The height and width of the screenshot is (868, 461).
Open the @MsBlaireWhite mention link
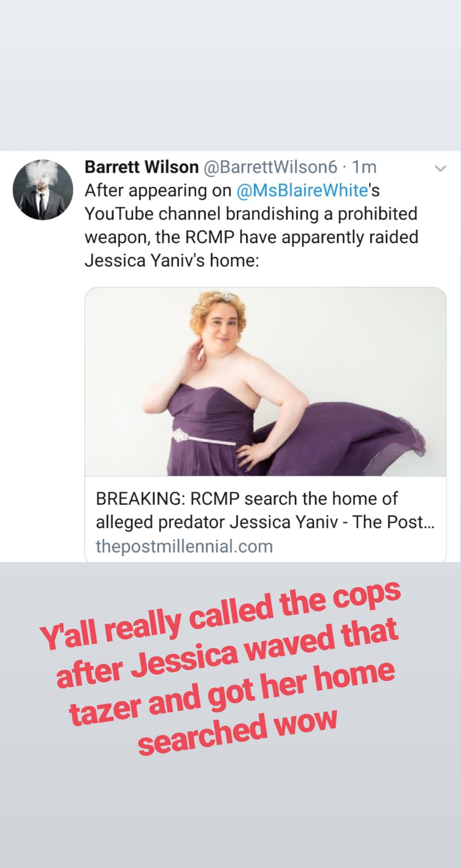(302, 190)
